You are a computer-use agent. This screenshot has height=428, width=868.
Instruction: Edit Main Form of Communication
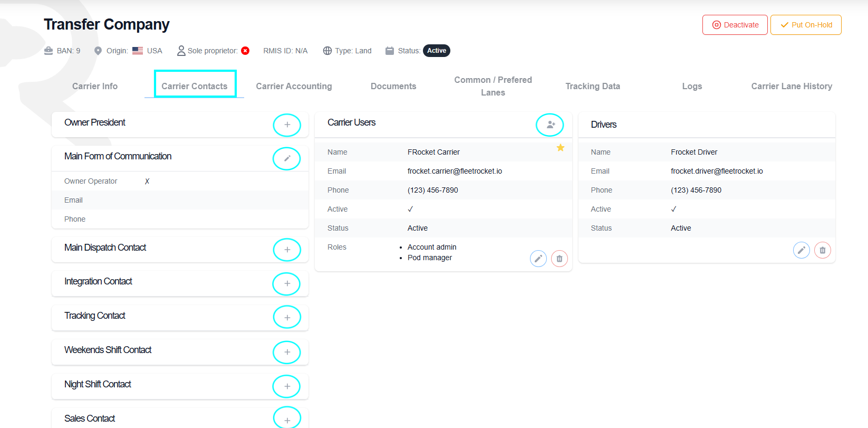[x=287, y=158]
